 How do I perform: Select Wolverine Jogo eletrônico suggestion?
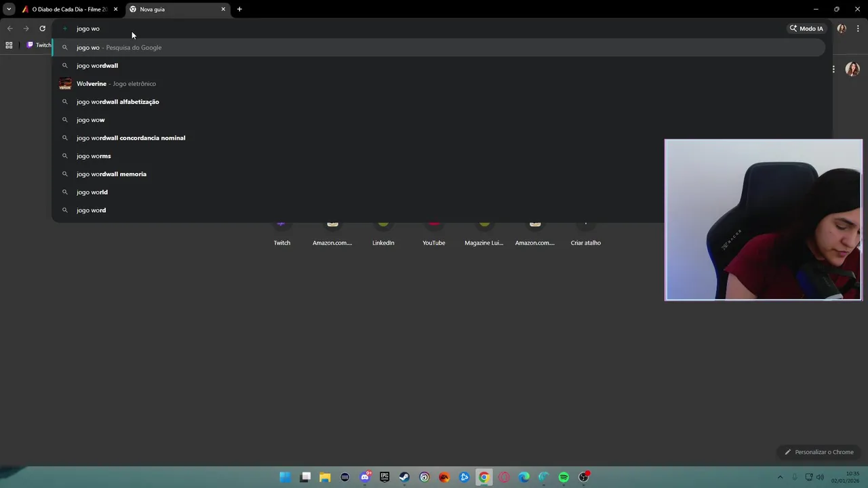click(439, 83)
